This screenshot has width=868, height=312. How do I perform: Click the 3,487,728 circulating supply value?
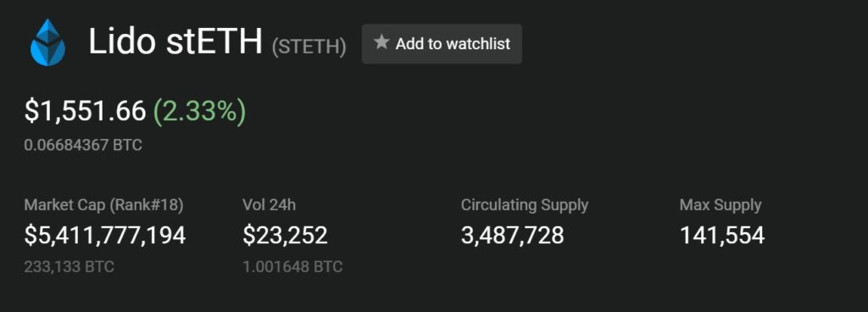[x=513, y=235]
